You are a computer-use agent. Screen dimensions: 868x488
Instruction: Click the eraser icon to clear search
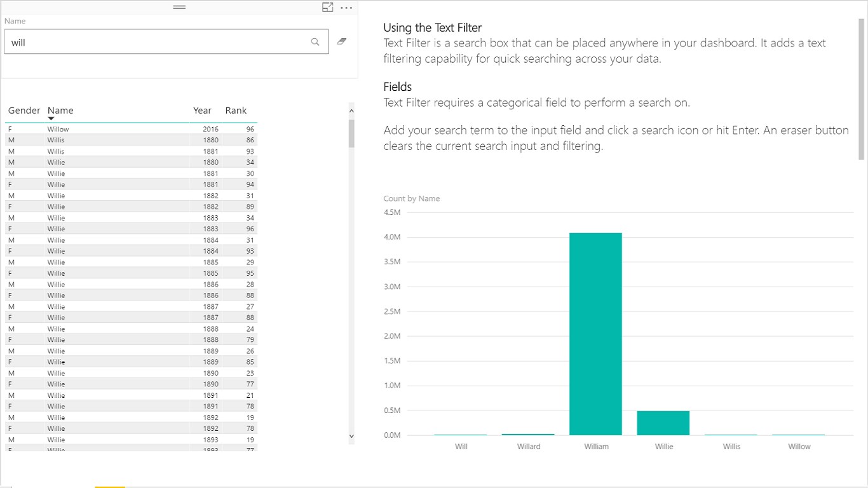(x=342, y=41)
